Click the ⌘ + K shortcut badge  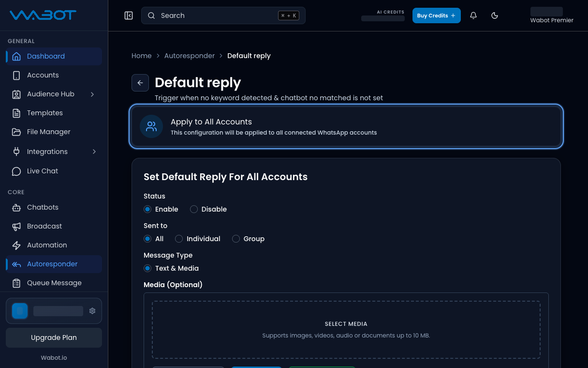[x=289, y=15]
